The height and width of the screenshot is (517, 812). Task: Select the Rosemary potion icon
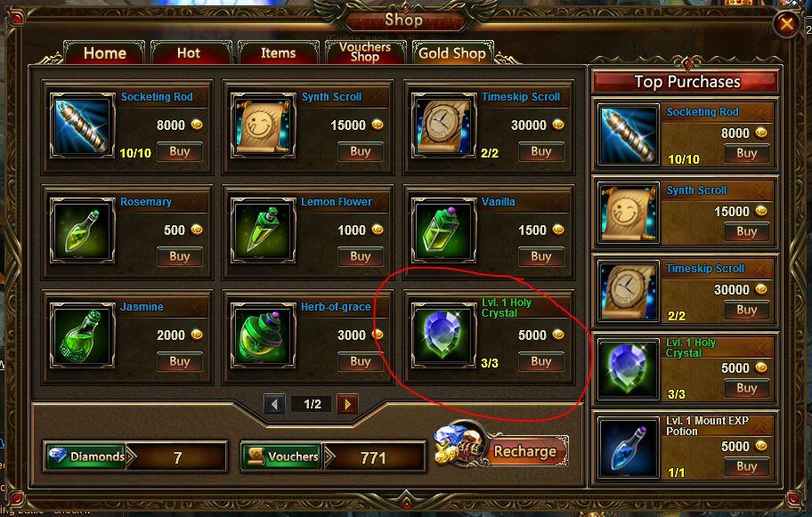pos(82,230)
